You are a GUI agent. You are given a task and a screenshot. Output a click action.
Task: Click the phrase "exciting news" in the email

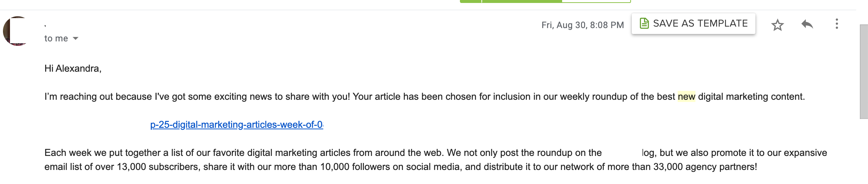coord(217,97)
